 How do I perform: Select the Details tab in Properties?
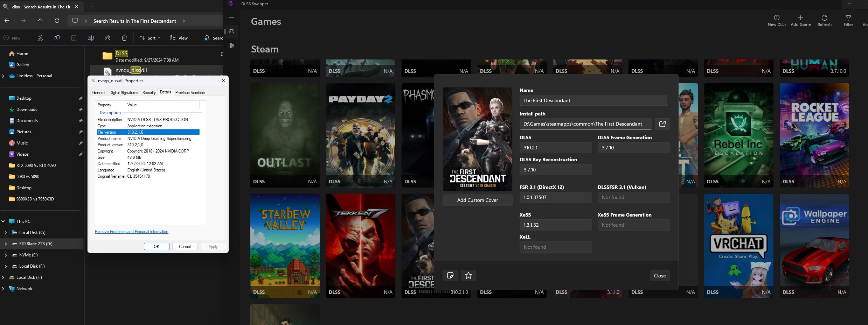pos(166,92)
